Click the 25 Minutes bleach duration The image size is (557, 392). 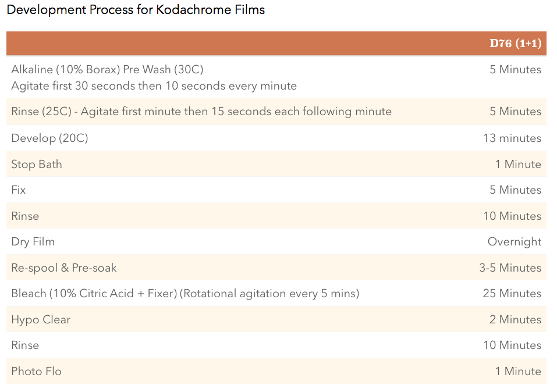point(512,294)
